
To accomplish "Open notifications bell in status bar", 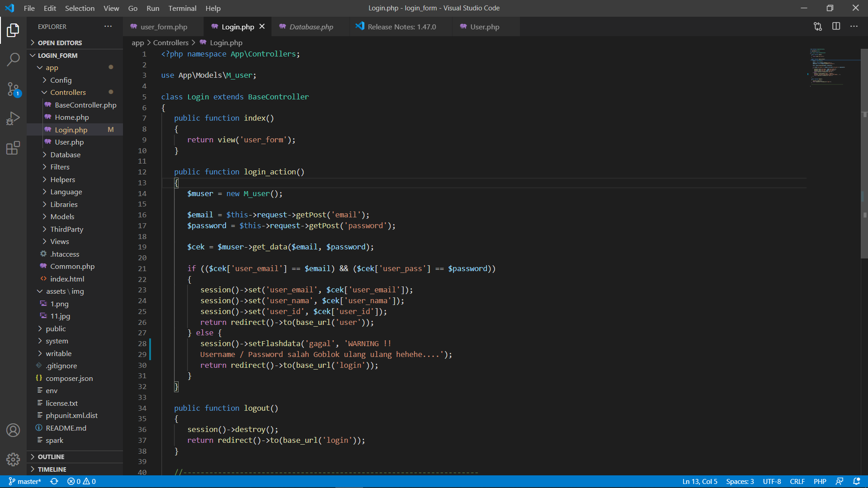I will tap(856, 481).
